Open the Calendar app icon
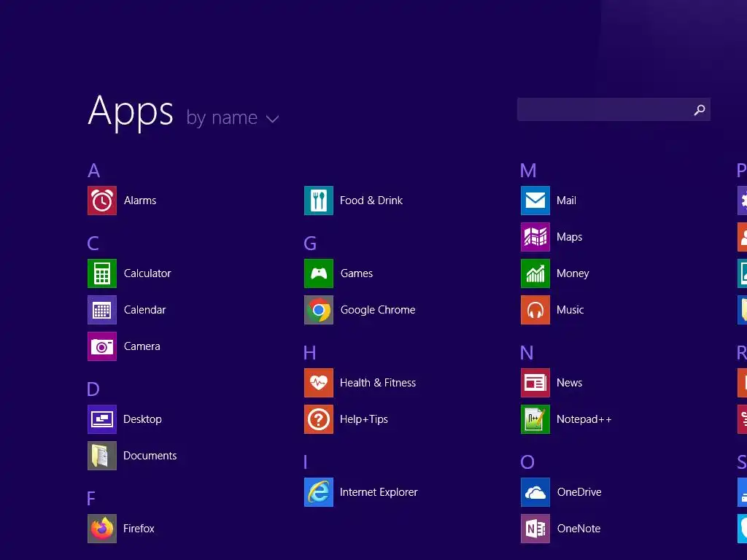The image size is (747, 560). coord(102,310)
